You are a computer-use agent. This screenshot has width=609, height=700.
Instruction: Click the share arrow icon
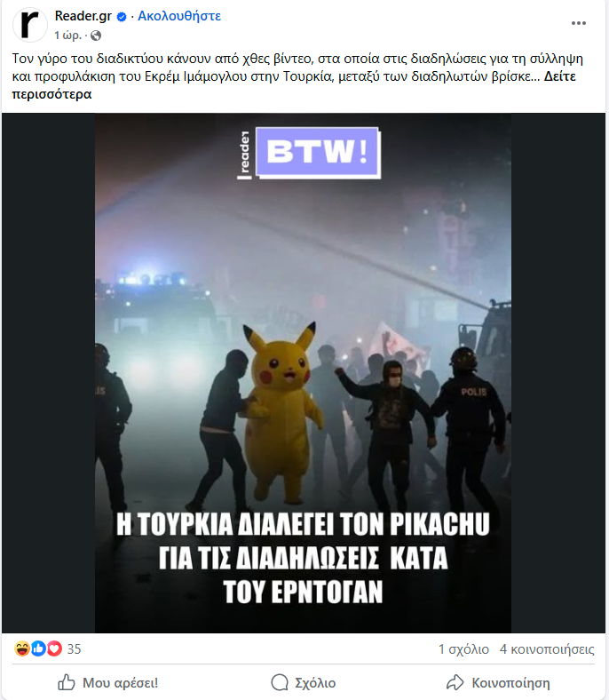pyautogui.click(x=455, y=682)
